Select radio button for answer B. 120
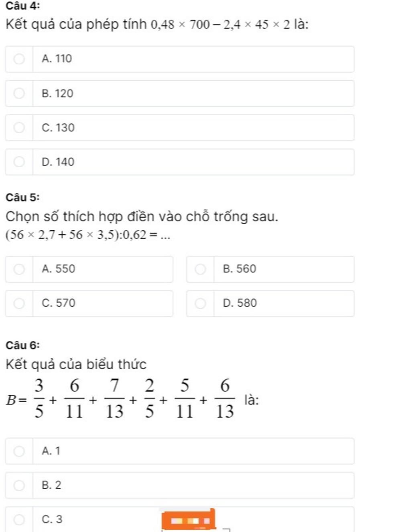411x532 pixels. [19, 93]
